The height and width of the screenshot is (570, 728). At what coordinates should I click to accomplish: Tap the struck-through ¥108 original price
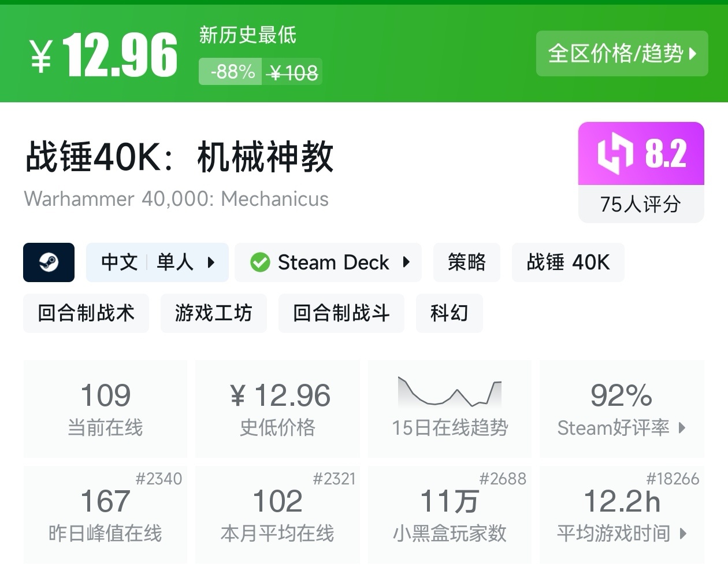pyautogui.click(x=294, y=73)
